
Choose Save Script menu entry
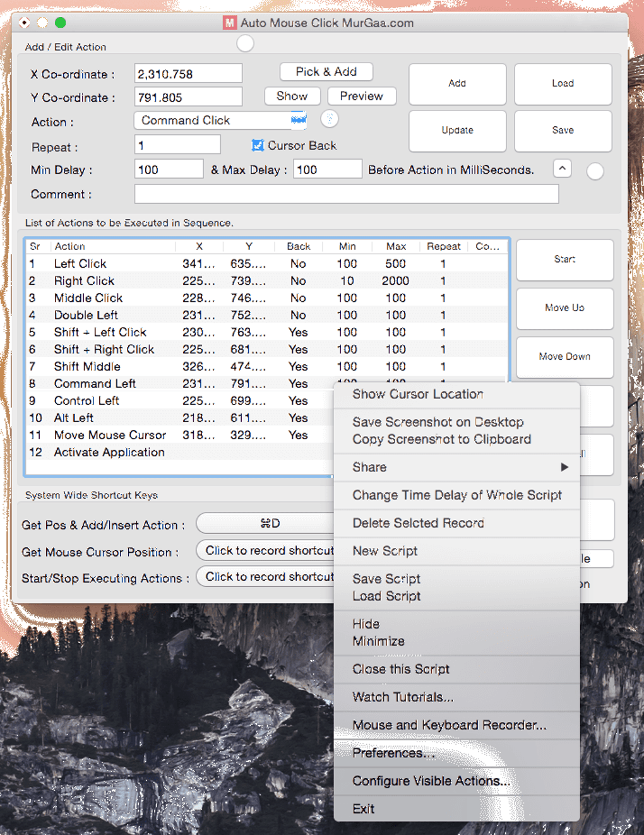click(x=456, y=579)
